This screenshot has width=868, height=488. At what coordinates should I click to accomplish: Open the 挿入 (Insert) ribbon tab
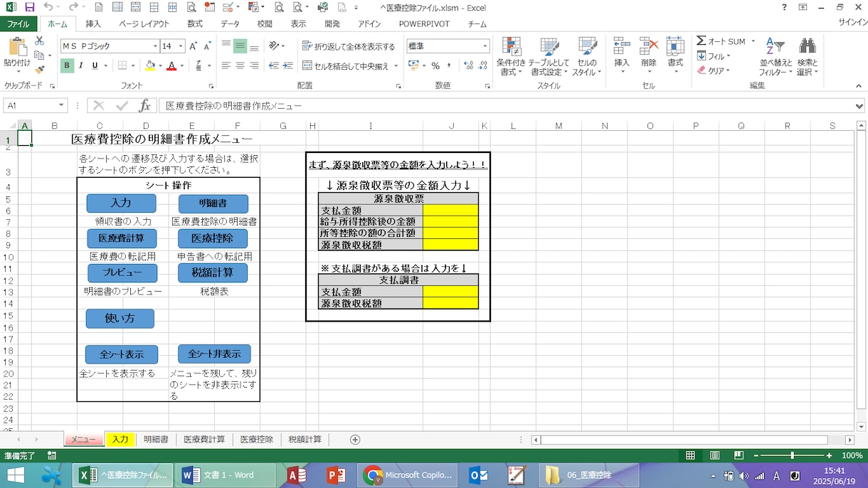(93, 23)
